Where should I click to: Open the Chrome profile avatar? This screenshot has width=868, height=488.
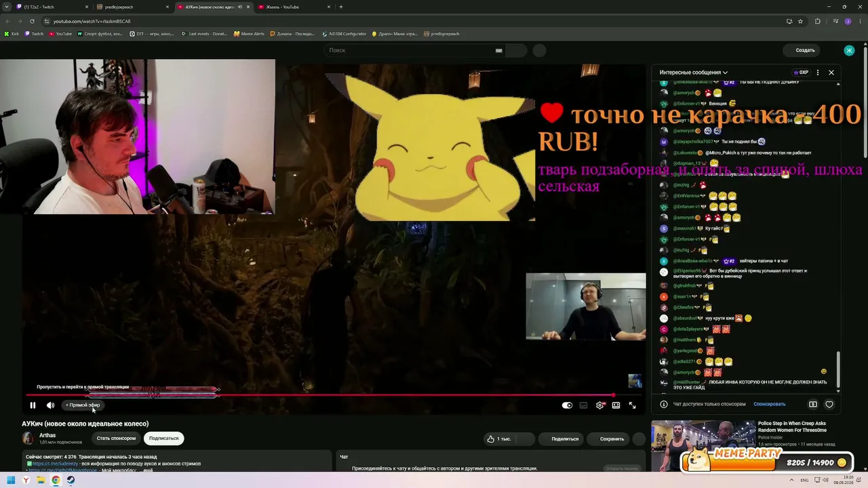[848, 21]
